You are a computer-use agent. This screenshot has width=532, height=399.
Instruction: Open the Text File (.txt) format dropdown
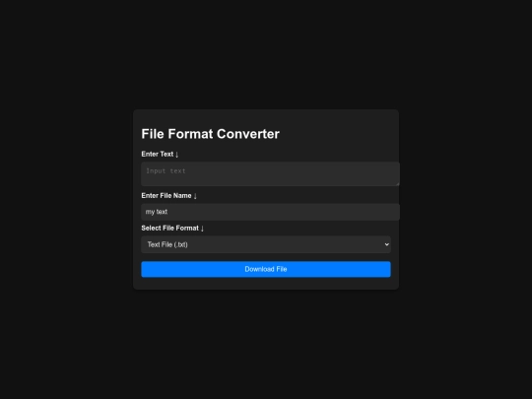266,244
